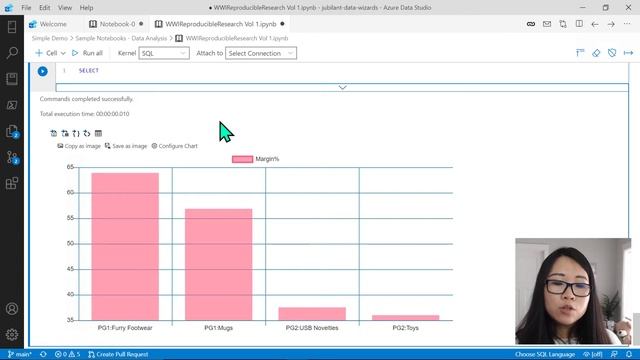Open the Accounts icon in activity bar
Viewport: 640px width, 360px height.
point(12,309)
